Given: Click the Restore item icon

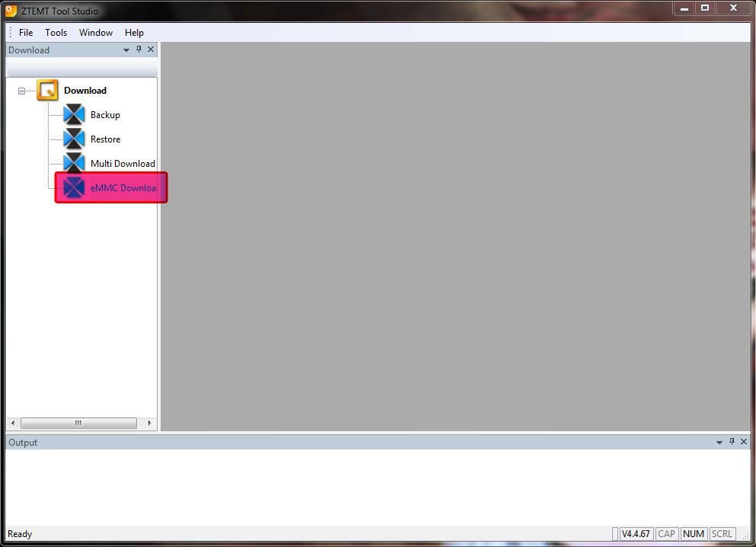Looking at the screenshot, I should click(x=74, y=139).
